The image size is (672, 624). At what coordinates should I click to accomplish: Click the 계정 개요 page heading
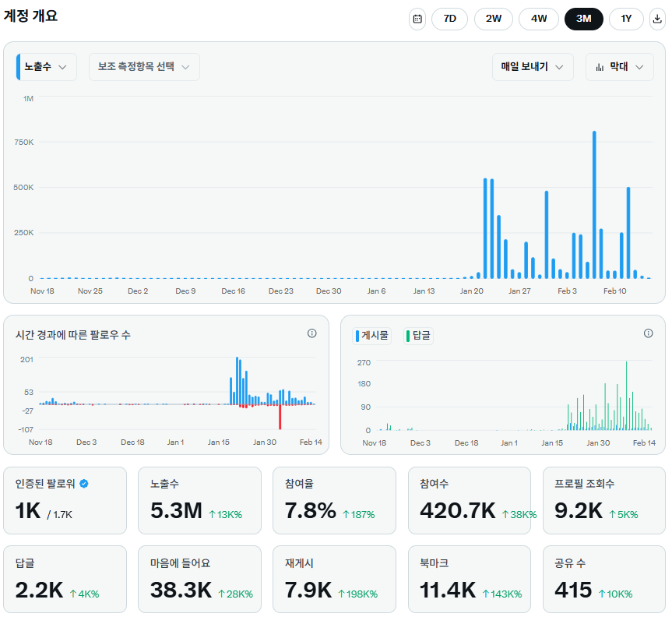30,16
